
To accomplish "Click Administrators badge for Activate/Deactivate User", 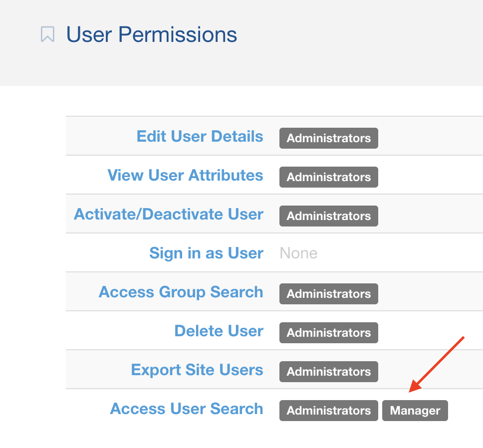I will 329,216.
